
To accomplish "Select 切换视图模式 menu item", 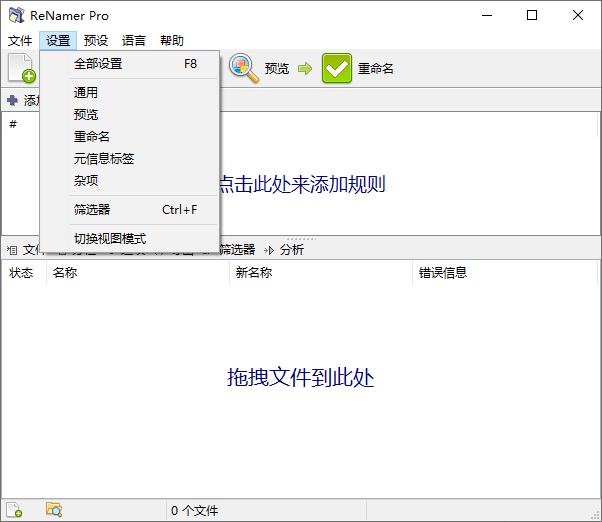I will 130,239.
